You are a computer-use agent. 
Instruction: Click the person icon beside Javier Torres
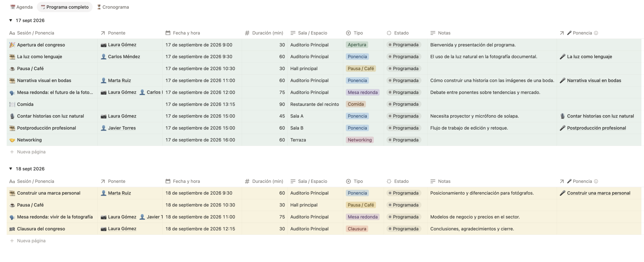coord(103,128)
